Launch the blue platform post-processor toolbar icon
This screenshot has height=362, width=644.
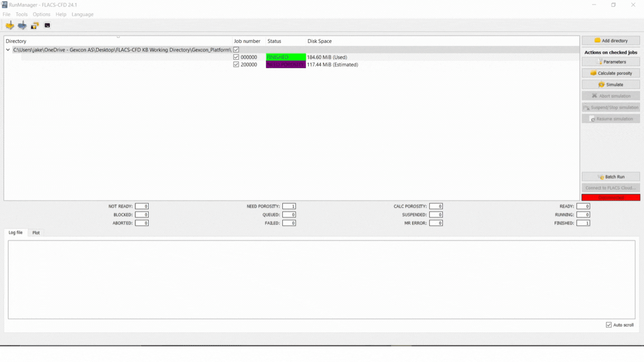click(x=22, y=26)
